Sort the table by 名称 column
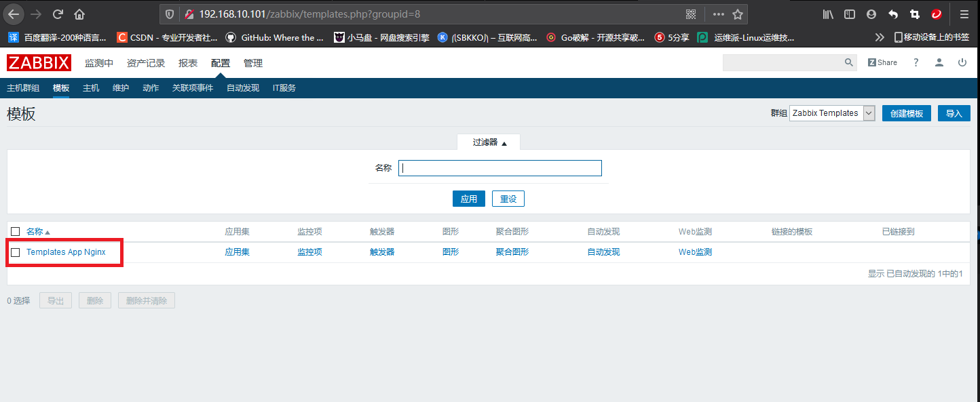This screenshot has width=980, height=402. tap(38, 232)
